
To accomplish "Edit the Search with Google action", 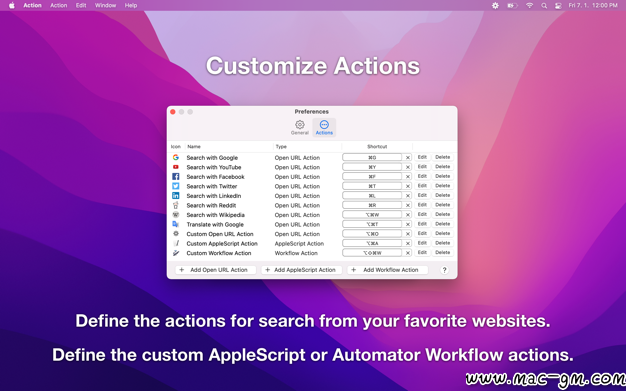I will coord(422,157).
